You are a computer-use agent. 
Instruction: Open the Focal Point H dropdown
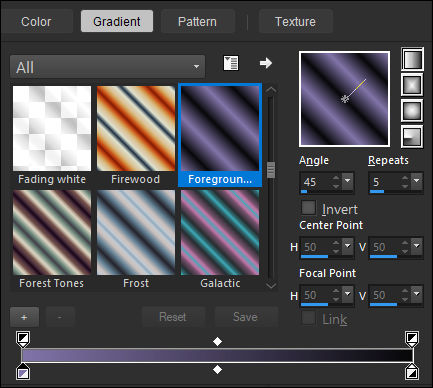[348, 294]
